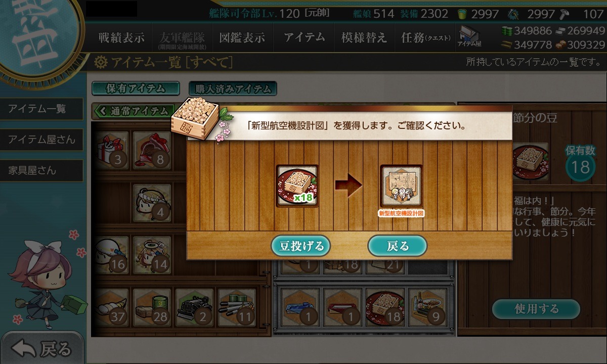Open the アイテム屋 shop icon in top bar
Viewport: 607px width, 364px height.
click(x=468, y=37)
